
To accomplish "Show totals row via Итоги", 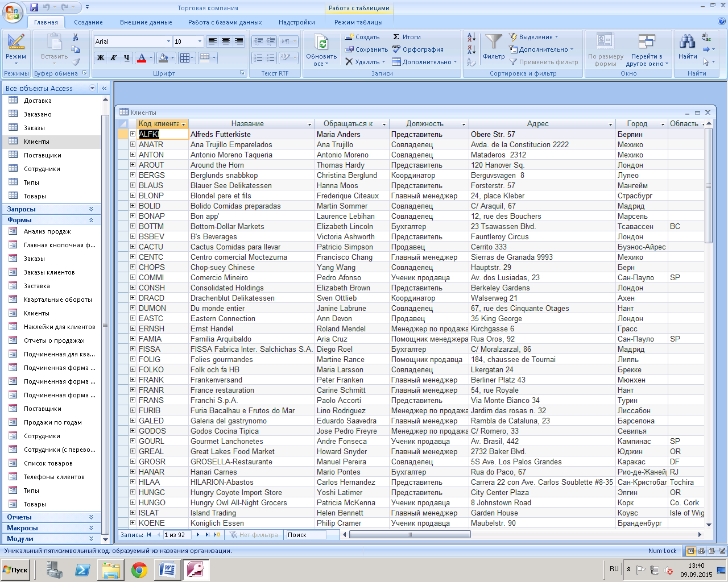I will click(407, 37).
